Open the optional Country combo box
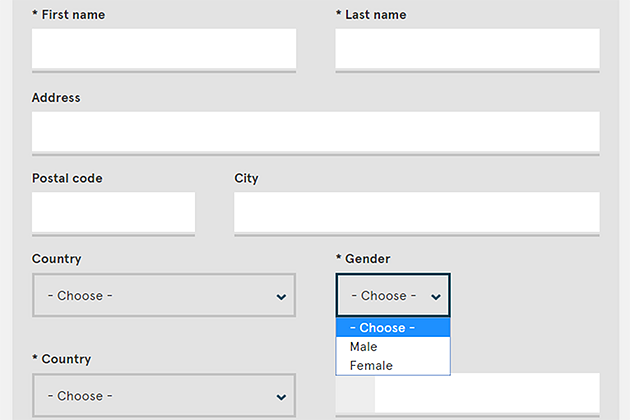 pyautogui.click(x=164, y=295)
